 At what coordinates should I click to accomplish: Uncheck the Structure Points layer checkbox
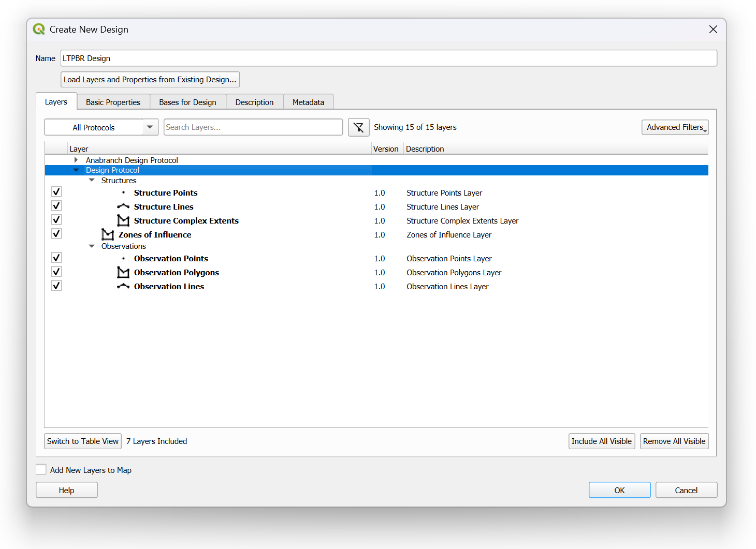click(x=56, y=192)
